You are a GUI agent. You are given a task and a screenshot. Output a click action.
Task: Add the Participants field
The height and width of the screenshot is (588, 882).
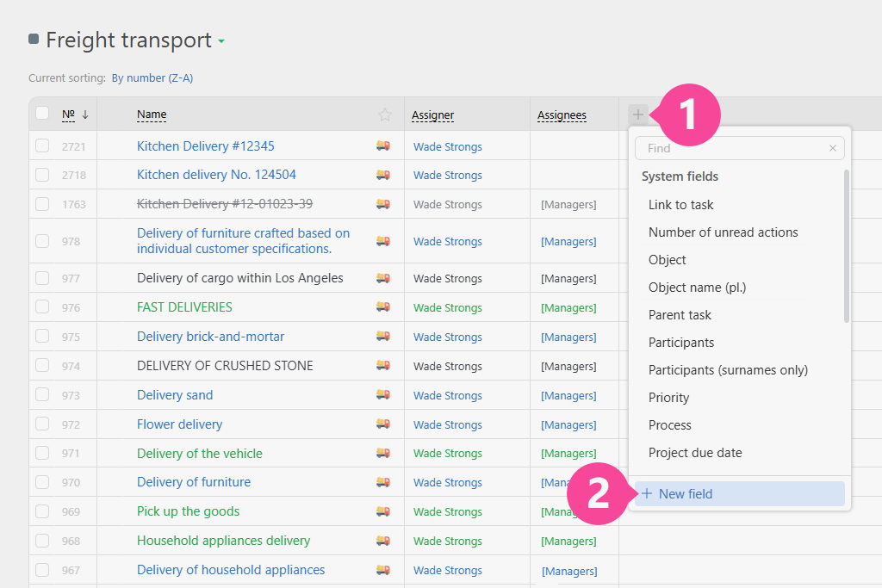(681, 343)
